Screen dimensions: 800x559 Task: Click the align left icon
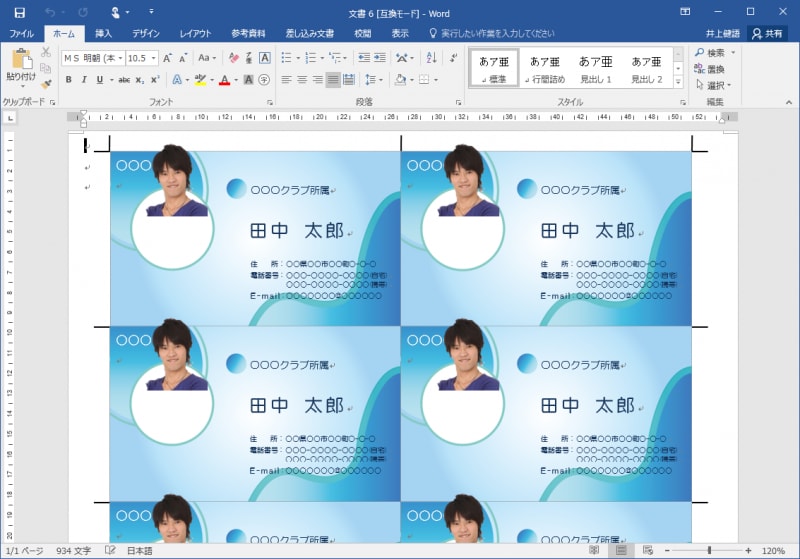(x=286, y=80)
